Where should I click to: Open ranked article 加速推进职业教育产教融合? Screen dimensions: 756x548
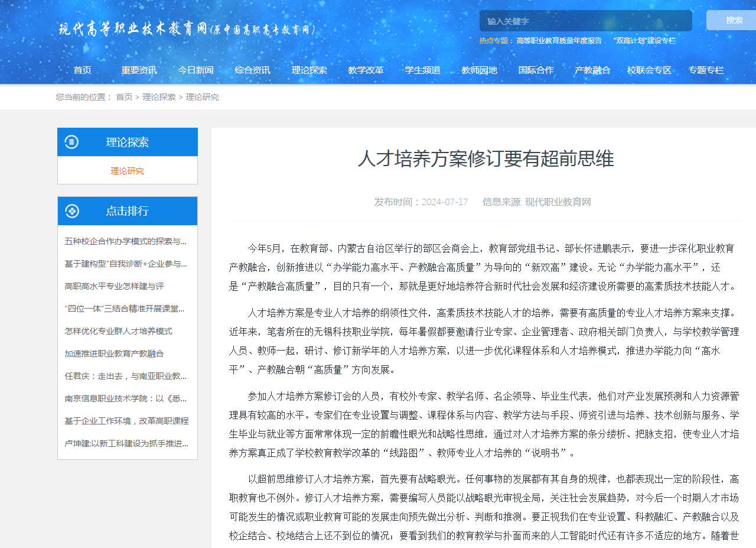114,354
